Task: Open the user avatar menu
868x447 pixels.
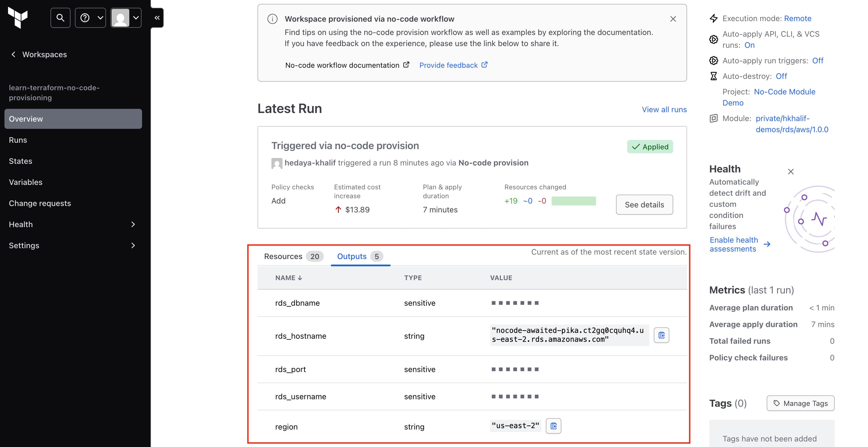Action: tap(126, 17)
